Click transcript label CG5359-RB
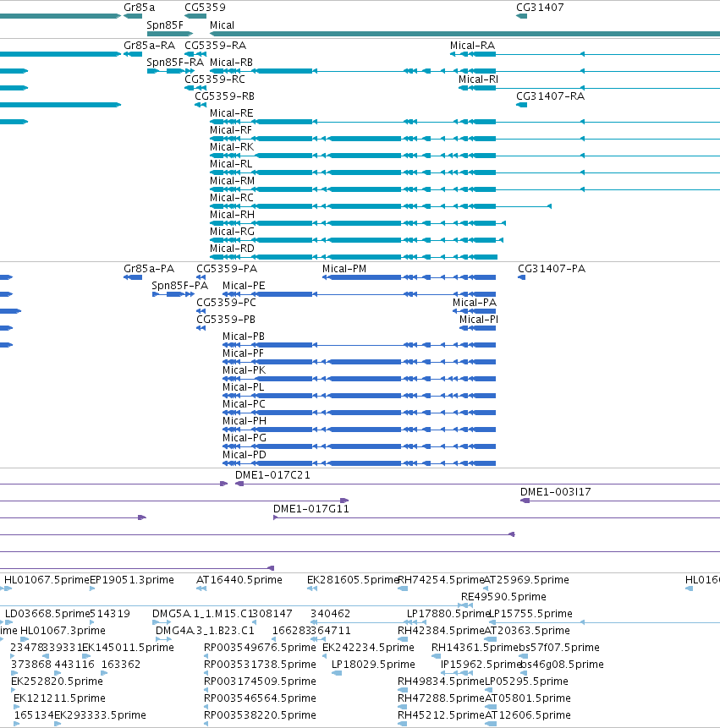 224,96
